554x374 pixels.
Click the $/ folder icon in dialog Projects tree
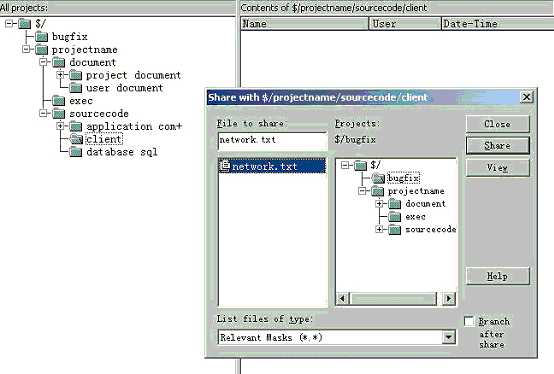tap(361, 165)
